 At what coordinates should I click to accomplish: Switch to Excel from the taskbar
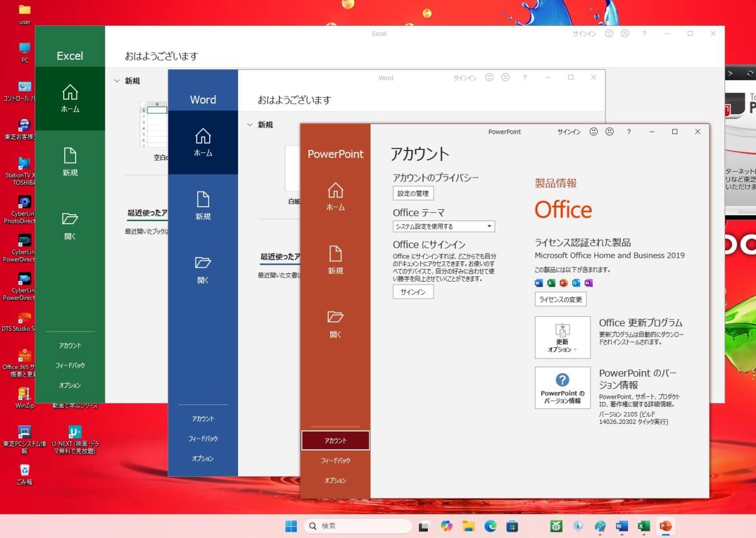pos(644,526)
